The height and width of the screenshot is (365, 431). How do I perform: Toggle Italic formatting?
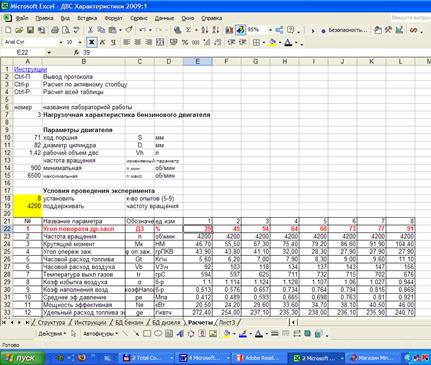[x=102, y=42]
